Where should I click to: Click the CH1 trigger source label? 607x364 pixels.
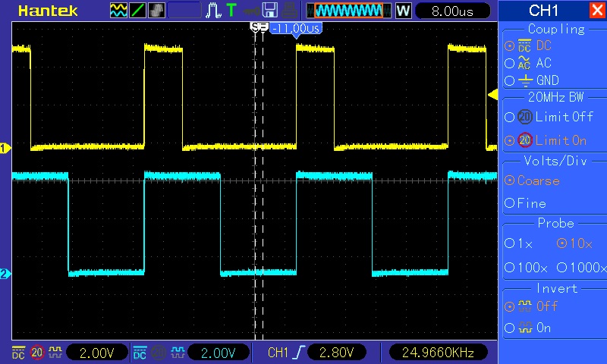278,353
